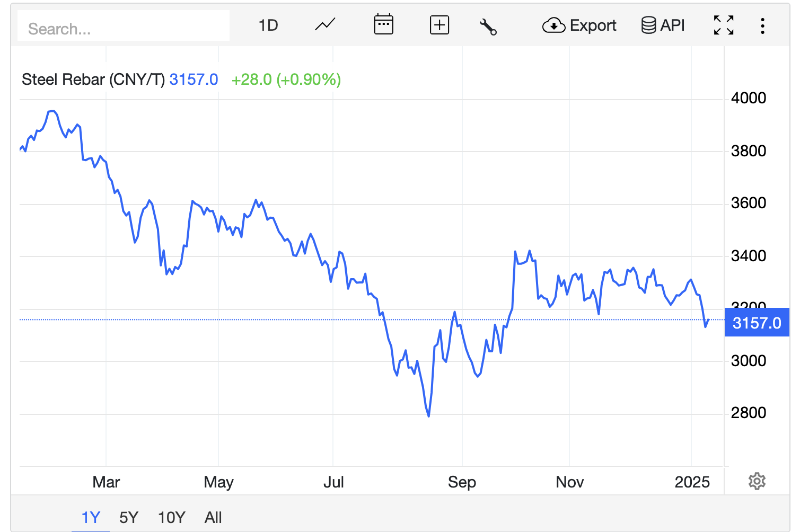This screenshot has height=532, width=791.
Task: Click the API text label
Action: (672, 25)
